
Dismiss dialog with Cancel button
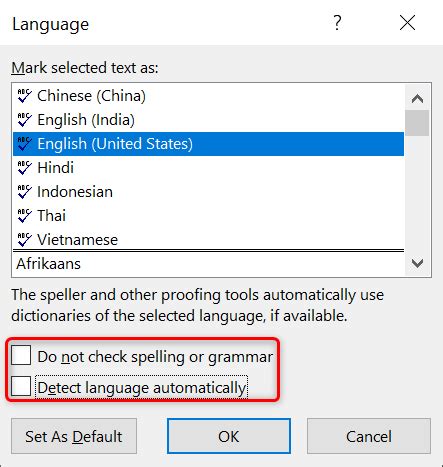[369, 436]
